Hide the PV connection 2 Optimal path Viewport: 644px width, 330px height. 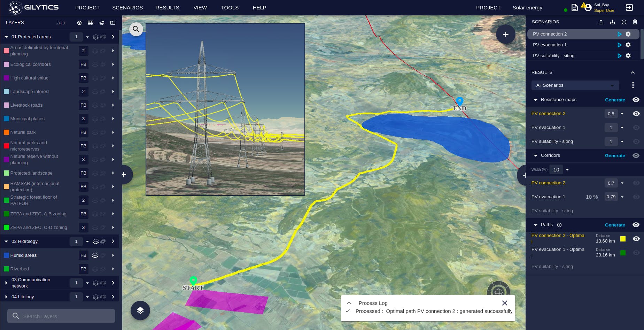coord(636,239)
